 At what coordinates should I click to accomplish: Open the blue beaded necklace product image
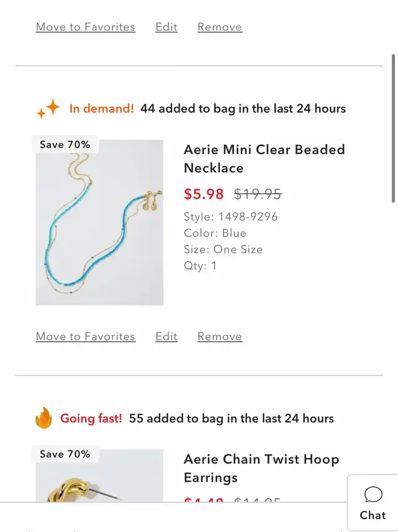point(99,222)
